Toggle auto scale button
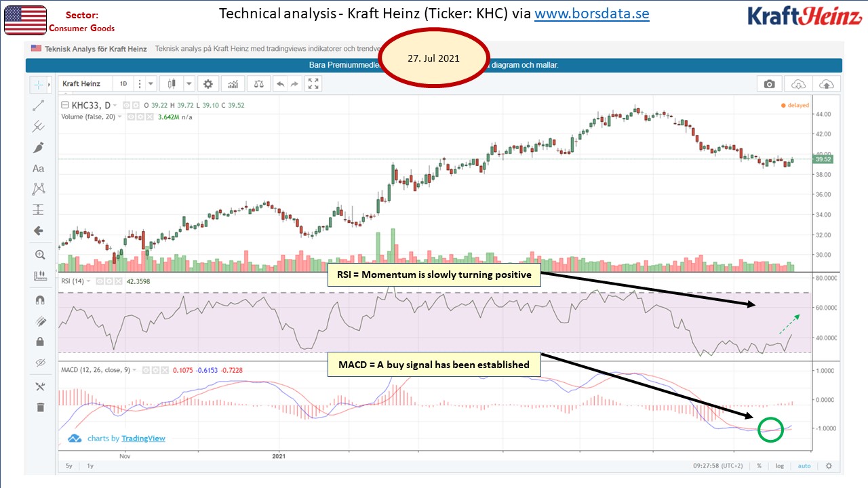This screenshot has height=488, width=868. (804, 466)
